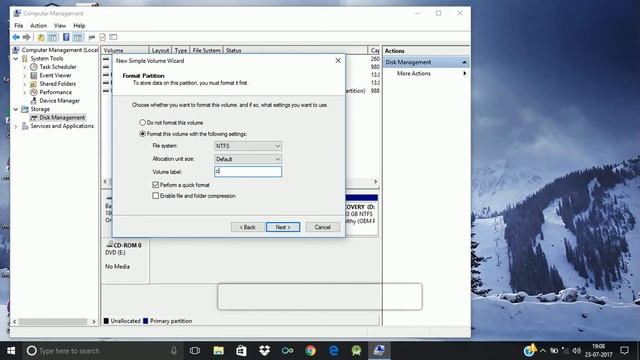Open the Allocation unit size dropdown

pos(248,159)
